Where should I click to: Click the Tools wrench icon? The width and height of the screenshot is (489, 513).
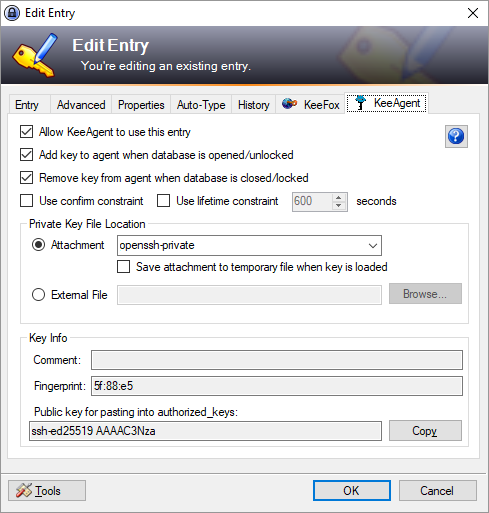point(24,490)
